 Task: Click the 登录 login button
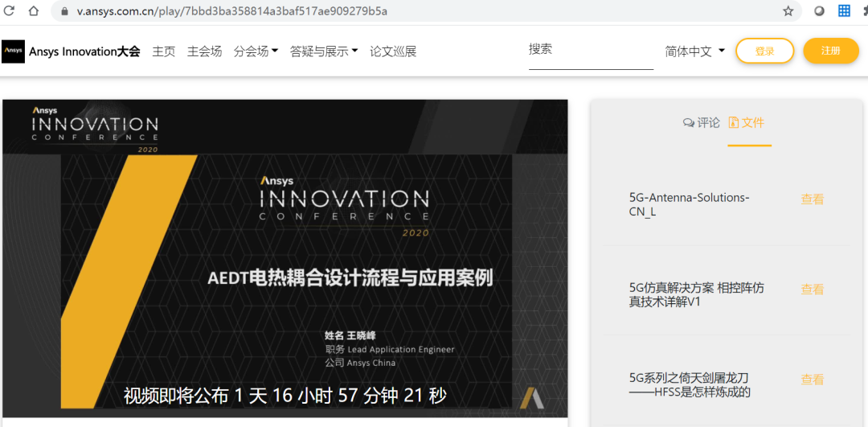[764, 51]
